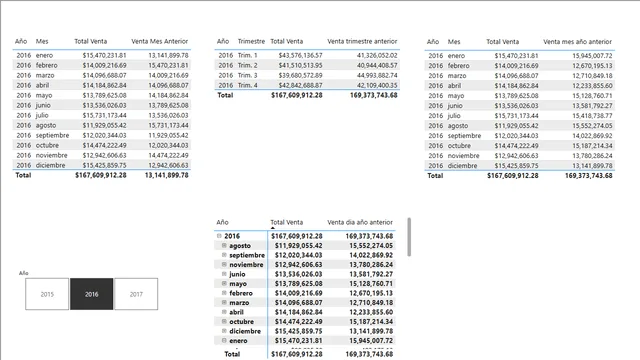The width and height of the screenshot is (640, 360).
Task: Select the 2016 year slicer button
Action: 91,294
